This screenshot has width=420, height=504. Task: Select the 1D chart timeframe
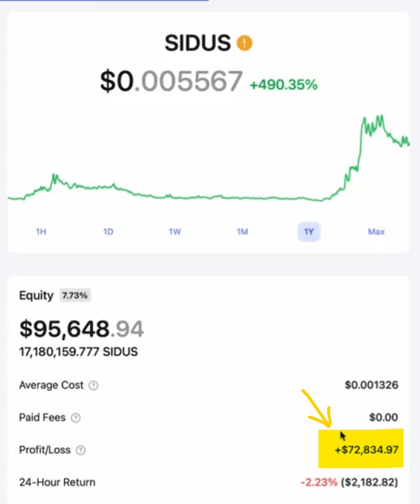tap(108, 231)
